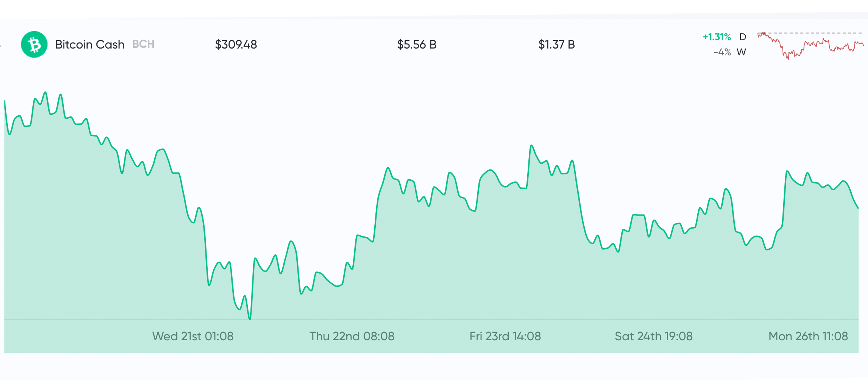Click the Mon 26th 11:08 axis label
Screen dimensions: 868x380
coord(808,336)
